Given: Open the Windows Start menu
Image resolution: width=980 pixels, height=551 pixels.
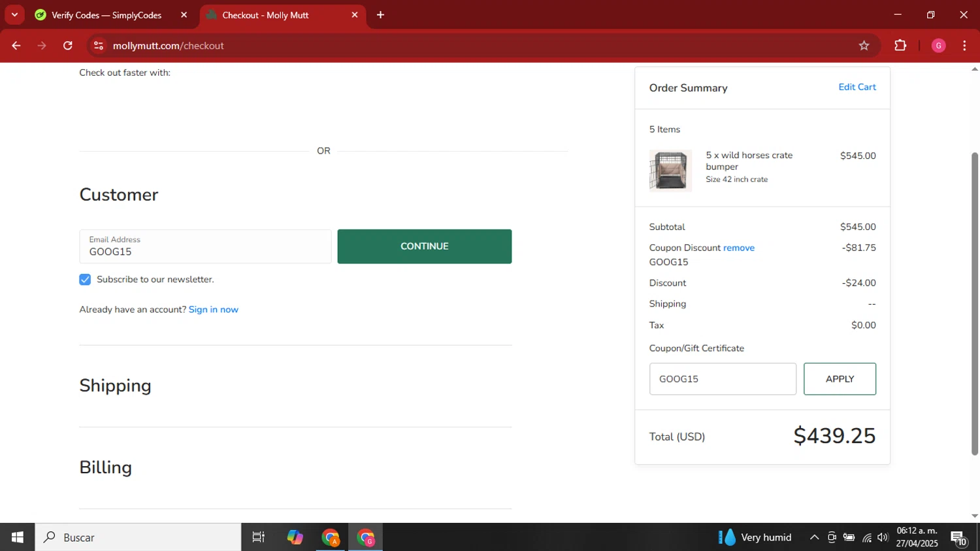Looking at the screenshot, I should [17, 537].
